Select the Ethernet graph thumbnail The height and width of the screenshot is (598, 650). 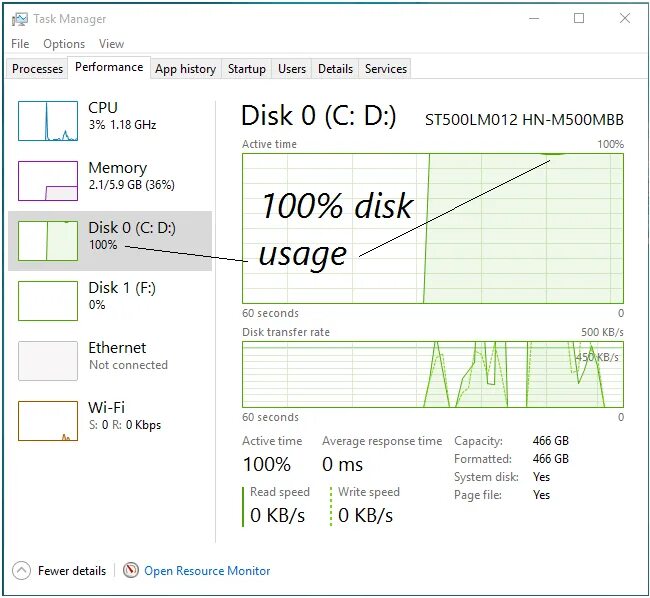[47, 361]
